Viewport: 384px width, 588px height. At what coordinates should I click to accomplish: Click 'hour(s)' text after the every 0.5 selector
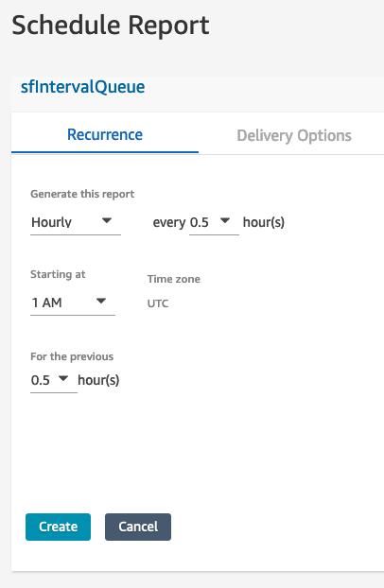(264, 222)
